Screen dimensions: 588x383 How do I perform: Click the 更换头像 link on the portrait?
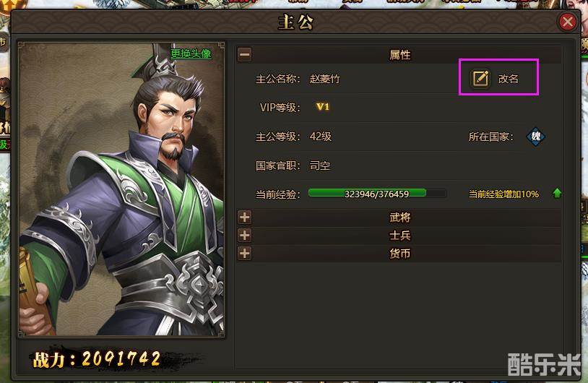pos(191,53)
